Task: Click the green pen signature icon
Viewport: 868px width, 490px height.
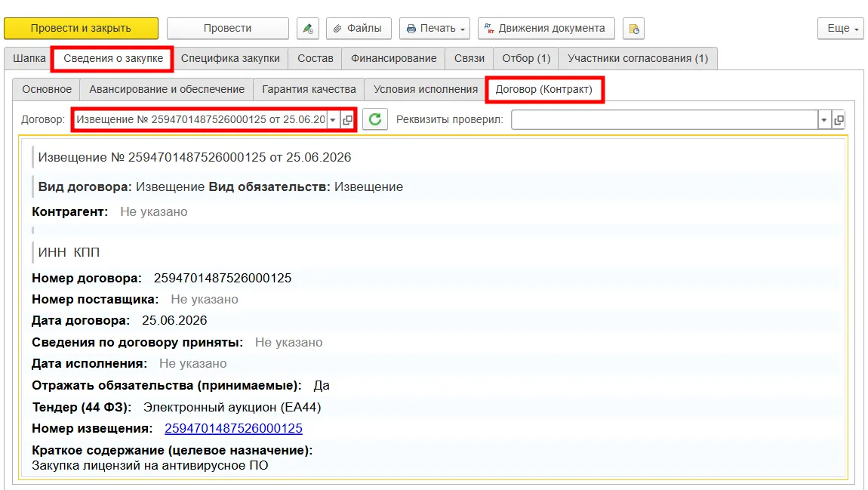Action: [x=308, y=28]
